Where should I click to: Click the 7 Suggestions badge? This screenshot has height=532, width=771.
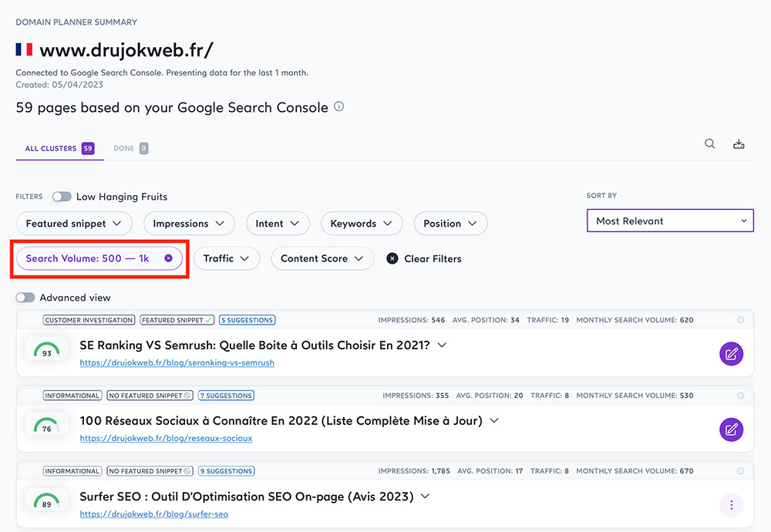click(226, 396)
